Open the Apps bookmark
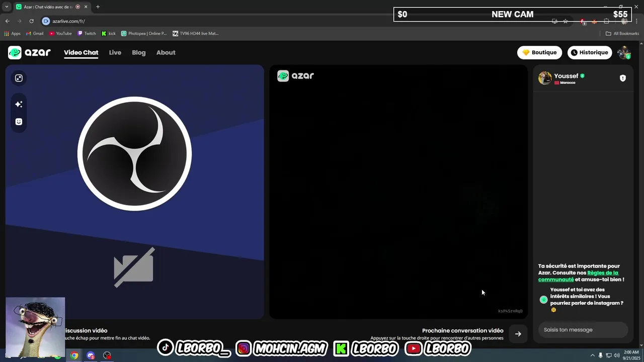Image resolution: width=644 pixels, height=362 pixels. tap(13, 34)
